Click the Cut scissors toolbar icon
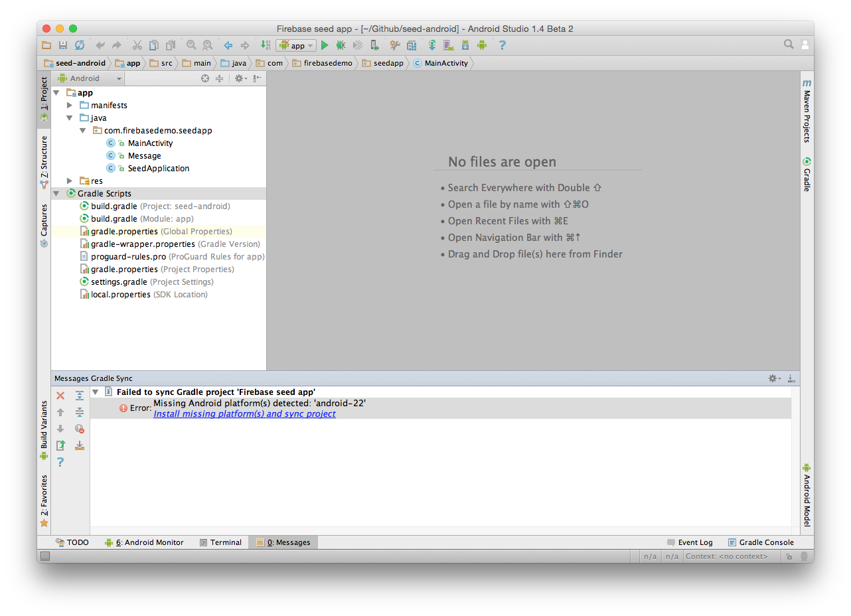This screenshot has width=851, height=616. (x=137, y=45)
